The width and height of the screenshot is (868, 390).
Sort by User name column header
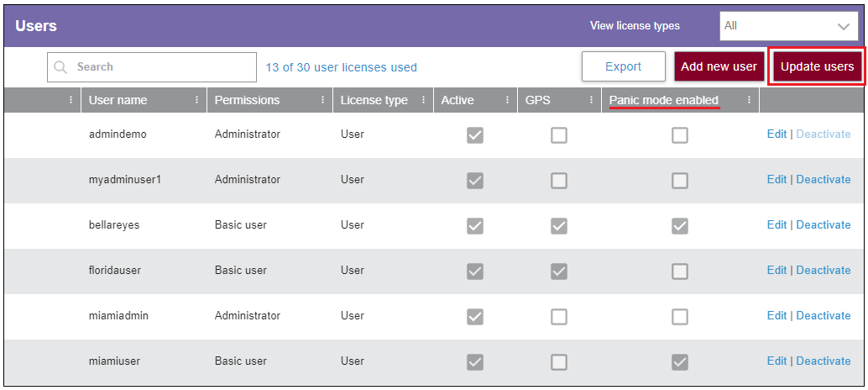pos(118,100)
